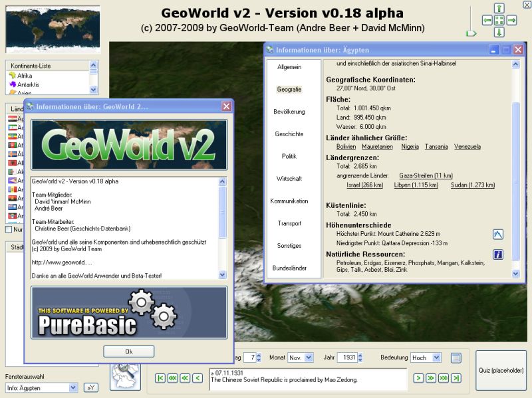532x398 pixels.
Task: Click the double-right-arrow history button
Action: point(431,378)
